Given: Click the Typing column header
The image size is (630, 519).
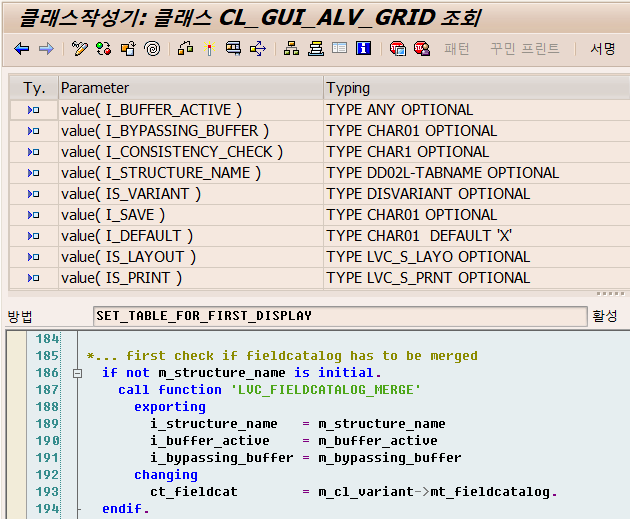Looking at the screenshot, I should click(477, 88).
